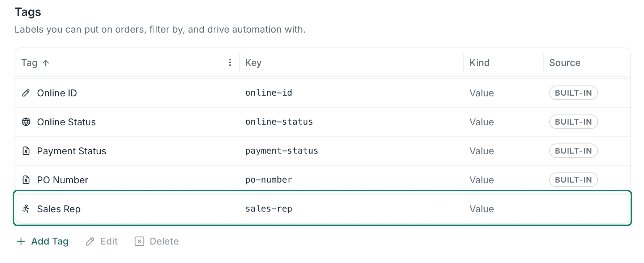The width and height of the screenshot is (644, 263).
Task: Click the pencil icon beside Online ID
Action: [26, 93]
